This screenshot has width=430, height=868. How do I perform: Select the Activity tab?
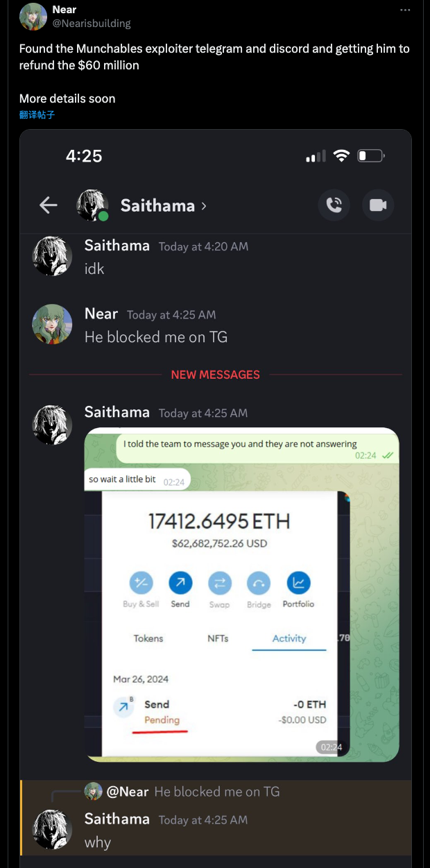(289, 638)
